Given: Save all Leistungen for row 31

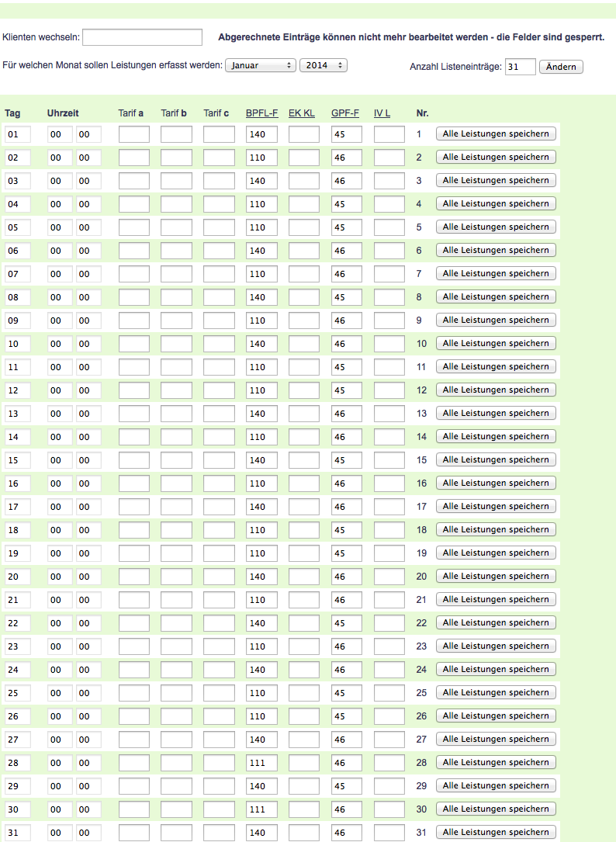Looking at the screenshot, I should coord(496,832).
